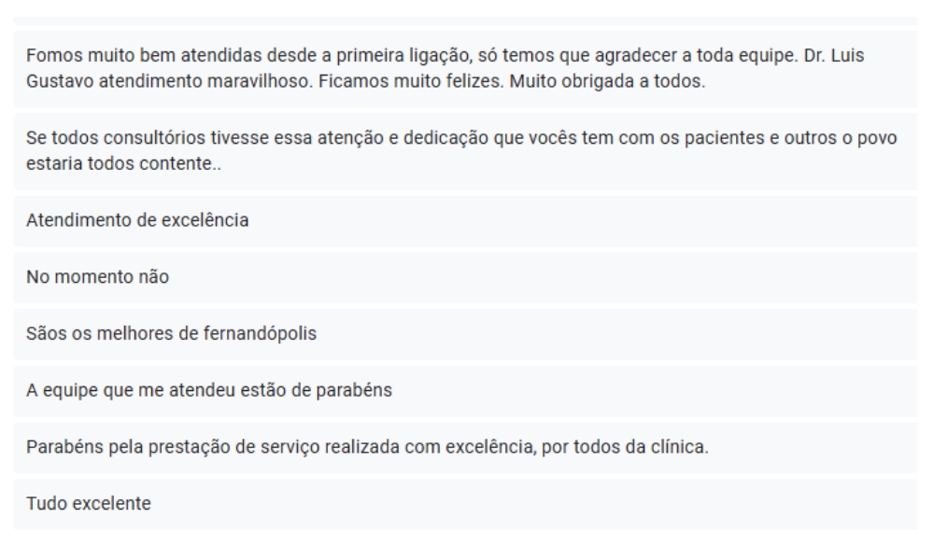Click the text 'estaria todos contente..'
The image size is (934, 560).
[x=123, y=163]
